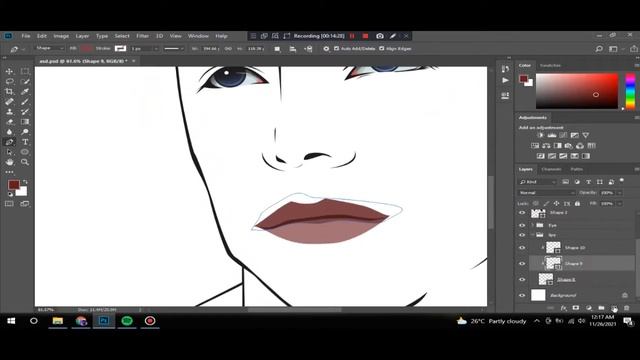Image resolution: width=640 pixels, height=360 pixels.
Task: Hide the Shape 2 layer
Action: (x=522, y=213)
